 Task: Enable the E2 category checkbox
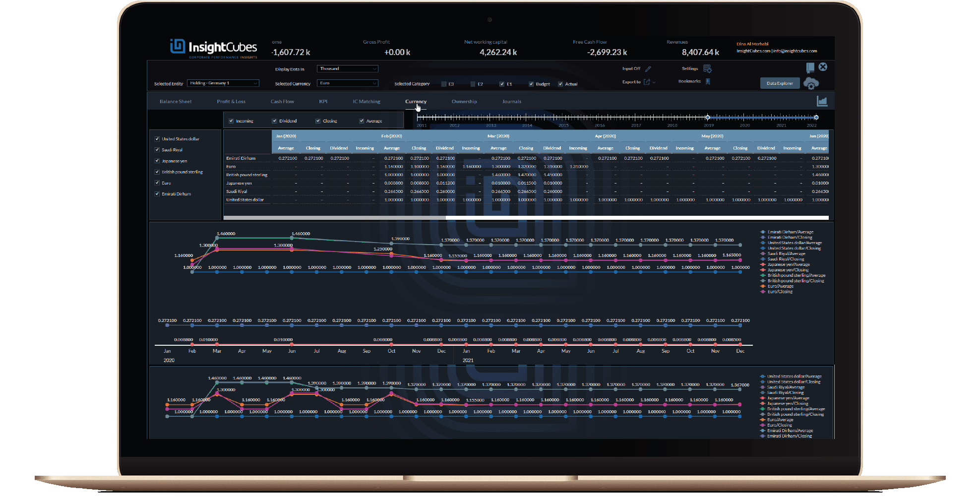coord(473,84)
